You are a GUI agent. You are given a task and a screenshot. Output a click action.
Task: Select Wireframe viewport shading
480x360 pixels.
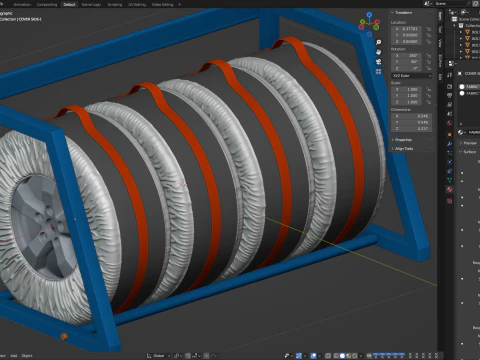click(336, 356)
